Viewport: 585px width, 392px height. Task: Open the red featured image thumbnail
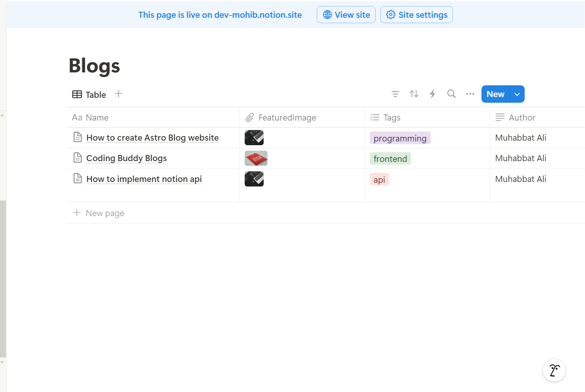[256, 158]
